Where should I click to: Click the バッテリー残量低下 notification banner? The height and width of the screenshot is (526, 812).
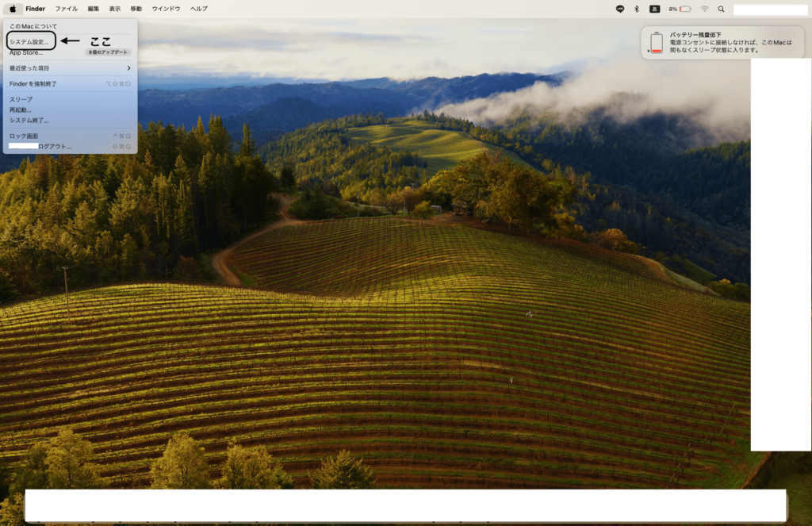pyautogui.click(x=722, y=43)
